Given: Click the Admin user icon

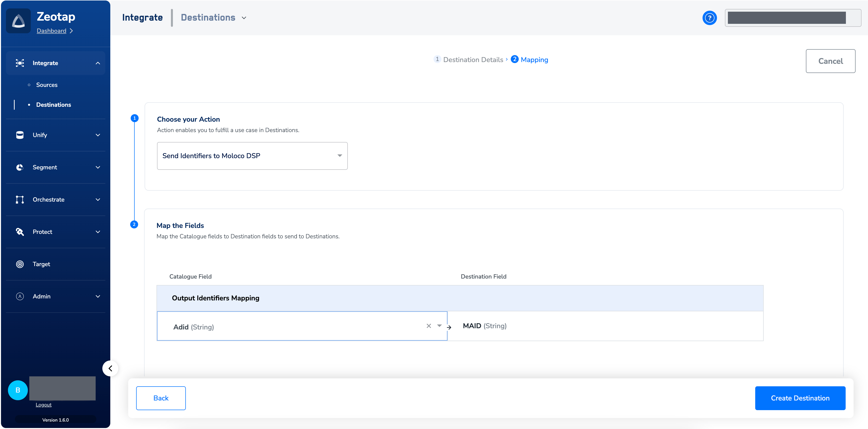Looking at the screenshot, I should point(20,297).
